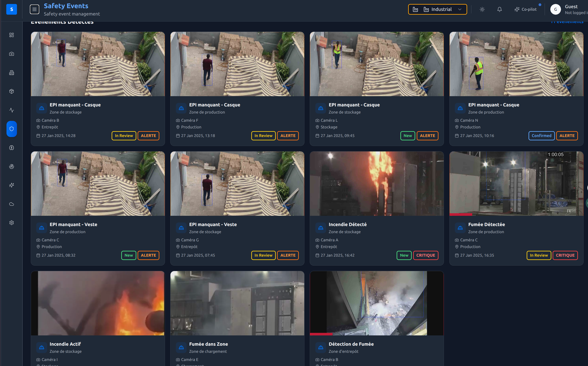Screen dimensions: 588x366
Task: Click Zone de chargement subtitle
Action: point(208,351)
